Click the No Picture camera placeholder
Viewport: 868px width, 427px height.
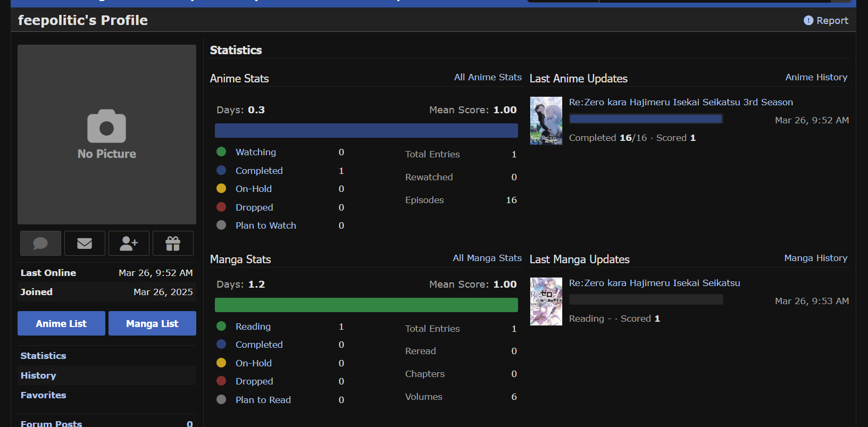(x=107, y=134)
